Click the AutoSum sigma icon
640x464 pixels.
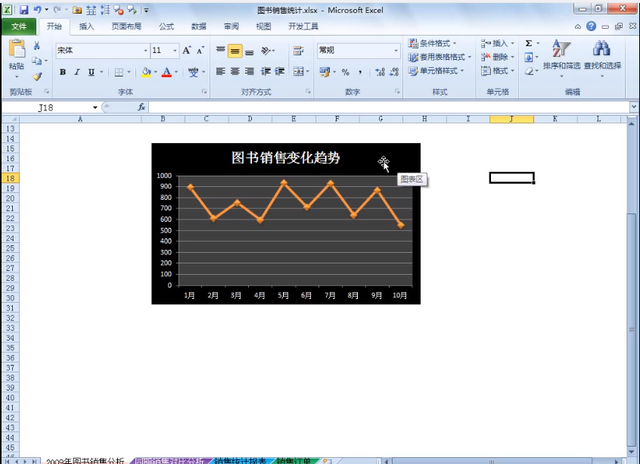pyautogui.click(x=529, y=44)
